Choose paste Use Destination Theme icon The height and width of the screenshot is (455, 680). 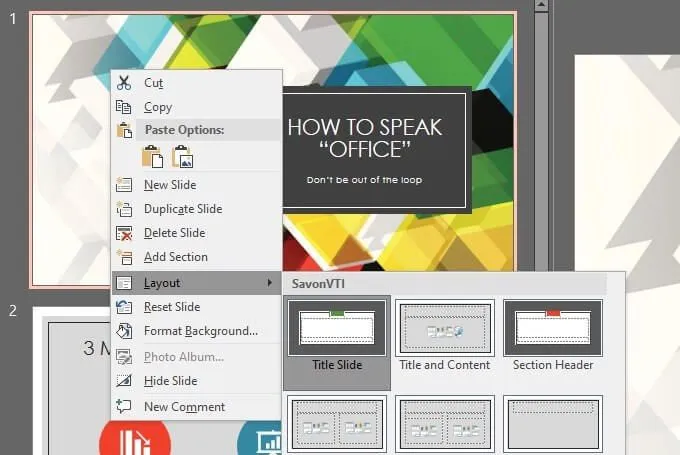pos(153,157)
